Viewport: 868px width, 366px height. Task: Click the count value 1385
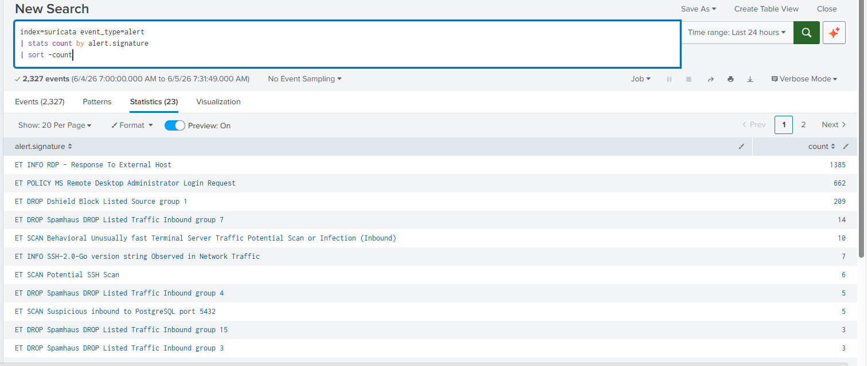[838, 165]
